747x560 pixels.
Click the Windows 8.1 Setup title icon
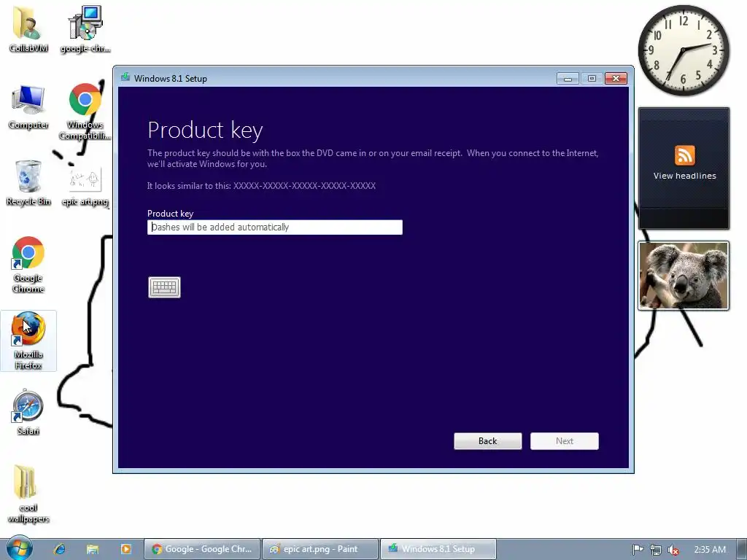pos(125,77)
